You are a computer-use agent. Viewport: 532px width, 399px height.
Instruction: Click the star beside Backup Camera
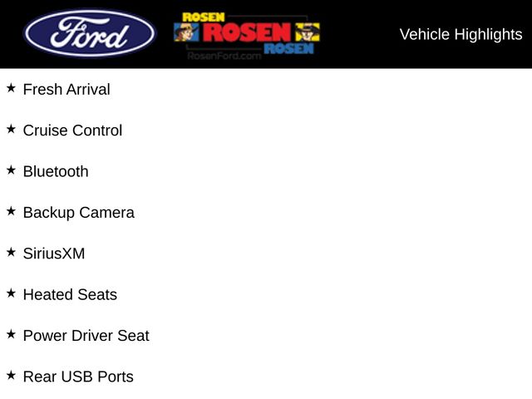point(11,211)
